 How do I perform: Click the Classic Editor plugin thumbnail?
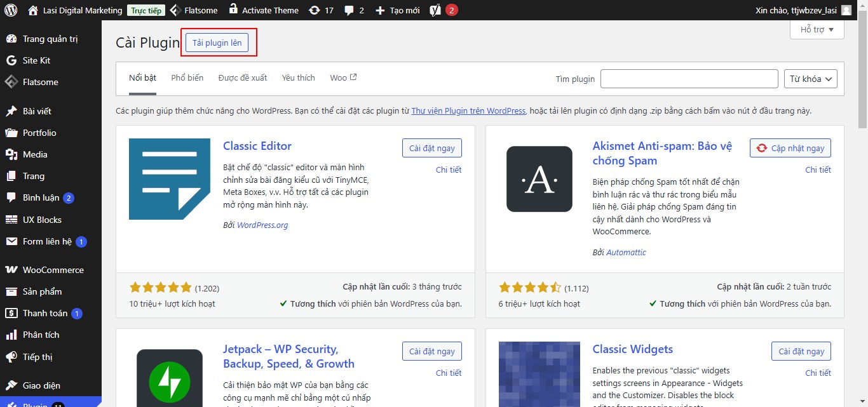(169, 179)
